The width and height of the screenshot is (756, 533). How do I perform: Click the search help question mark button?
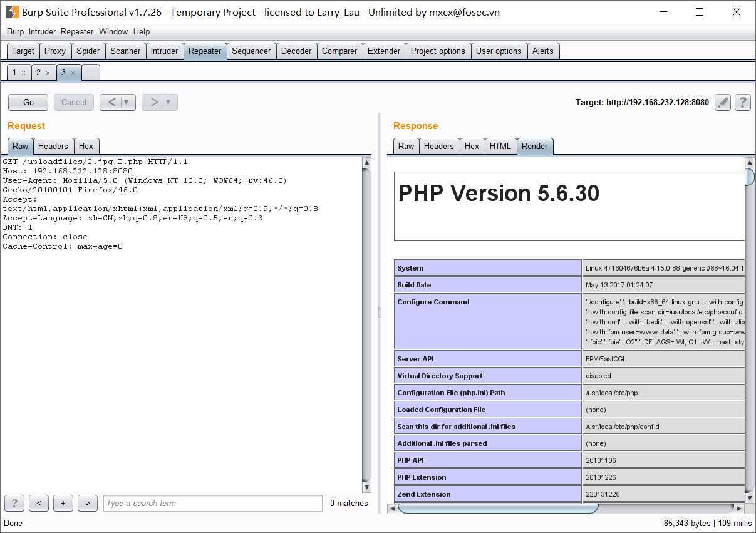point(14,503)
